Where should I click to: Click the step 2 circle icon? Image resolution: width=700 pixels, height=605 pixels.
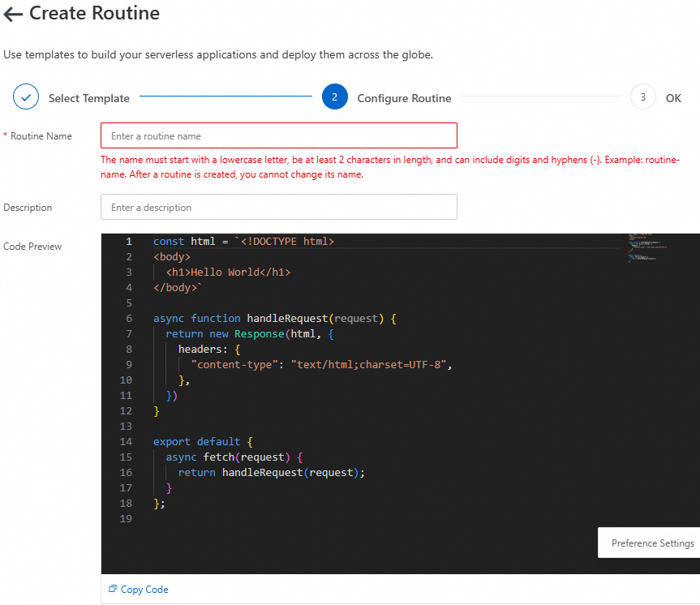tap(334, 98)
